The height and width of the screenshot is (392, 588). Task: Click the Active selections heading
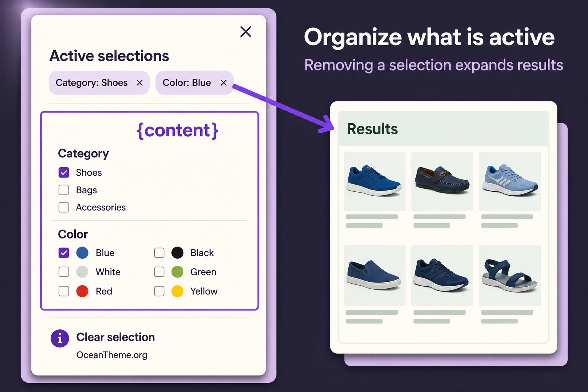[x=109, y=56]
